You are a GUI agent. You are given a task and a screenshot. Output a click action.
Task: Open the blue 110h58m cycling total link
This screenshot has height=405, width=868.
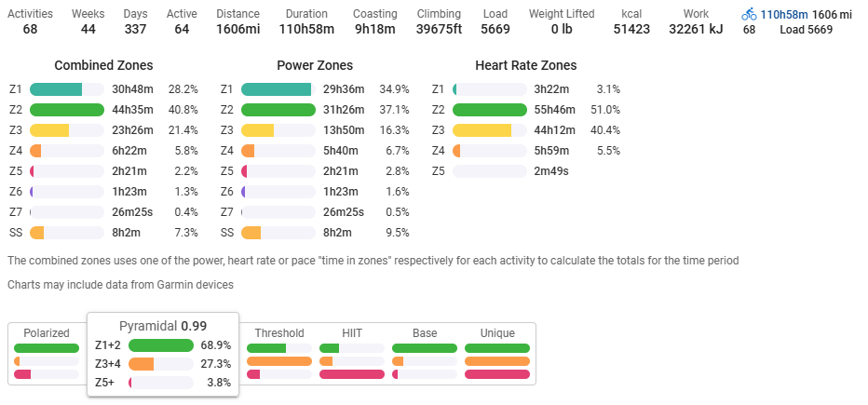click(781, 15)
